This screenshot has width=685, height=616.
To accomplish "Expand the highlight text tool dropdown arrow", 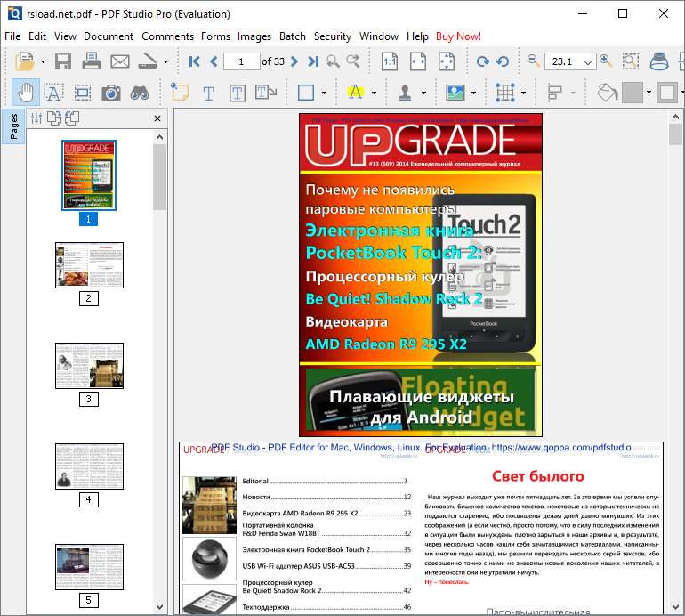I will pyautogui.click(x=375, y=92).
